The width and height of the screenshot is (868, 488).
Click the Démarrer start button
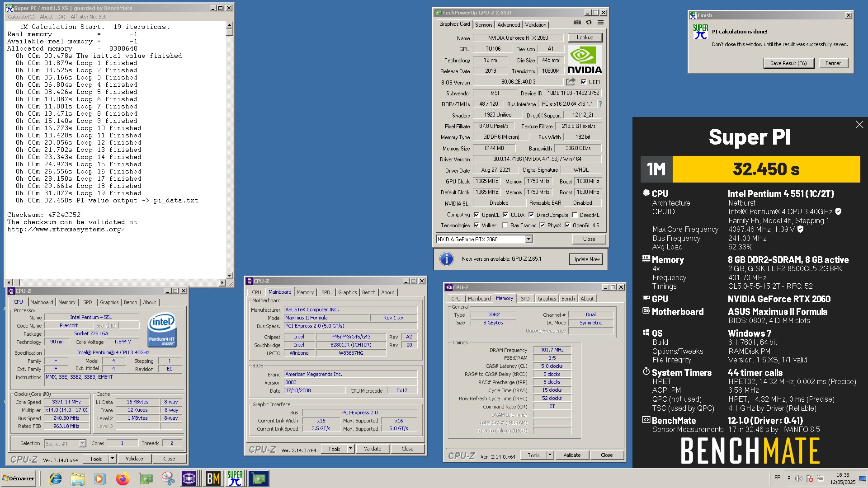point(18,479)
